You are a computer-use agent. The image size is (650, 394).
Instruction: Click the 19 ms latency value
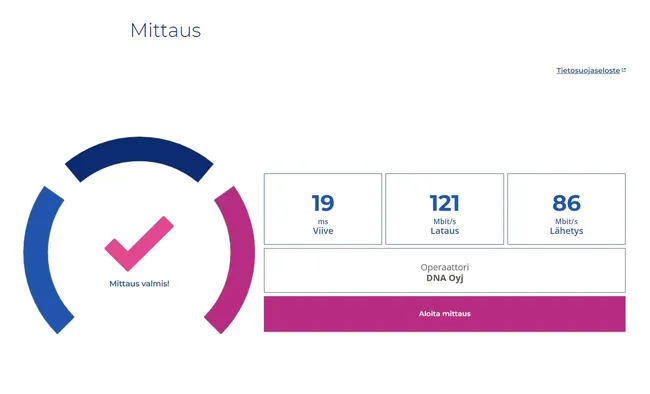(x=323, y=203)
